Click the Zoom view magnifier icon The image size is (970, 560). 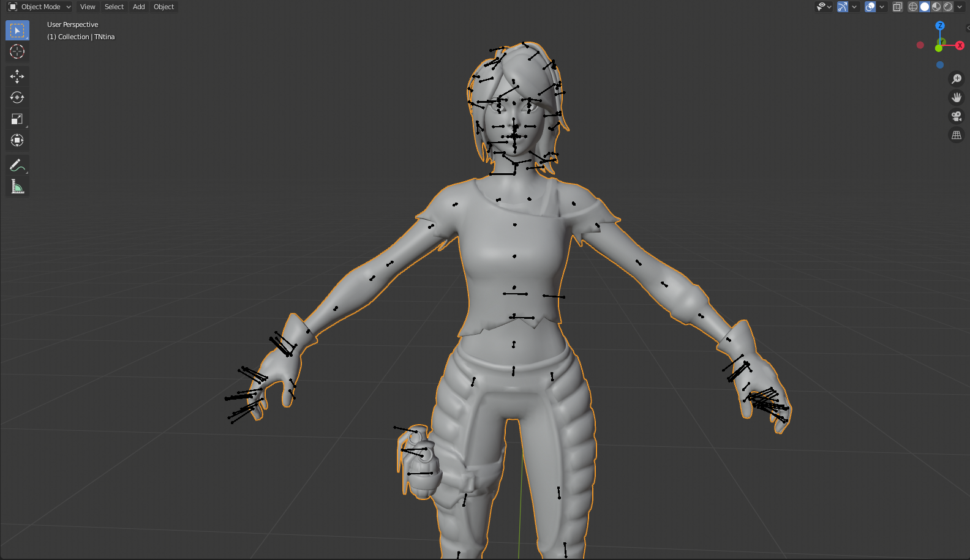pos(957,79)
